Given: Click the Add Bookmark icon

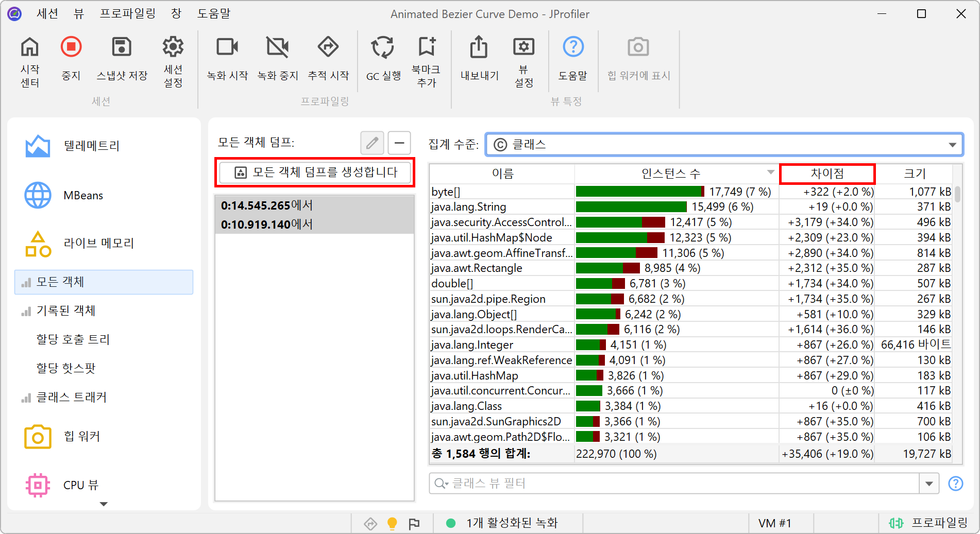Looking at the screenshot, I should pos(426,47).
